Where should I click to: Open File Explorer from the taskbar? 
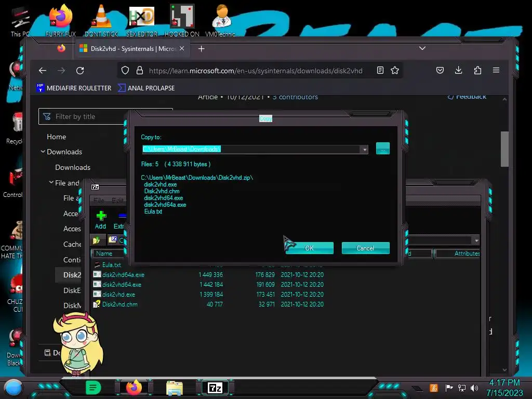tap(175, 388)
